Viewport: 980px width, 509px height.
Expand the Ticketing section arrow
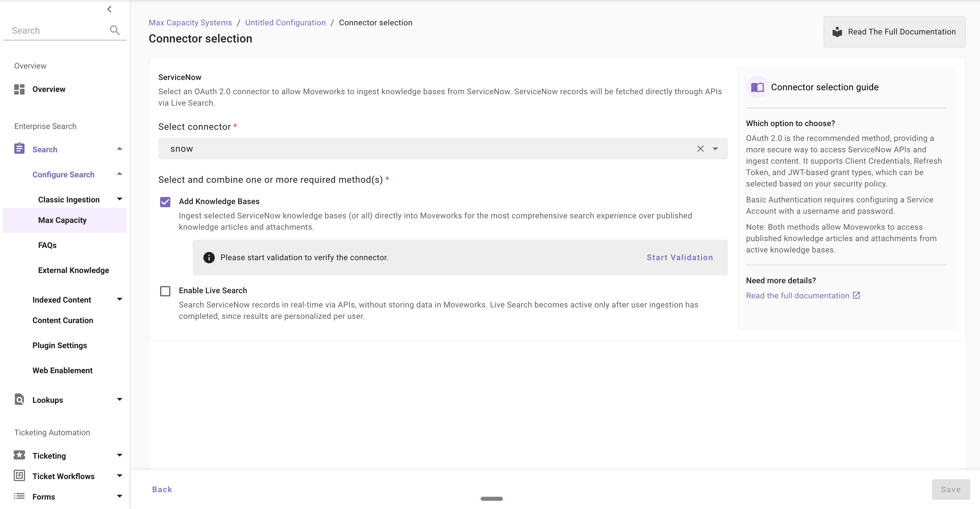119,455
